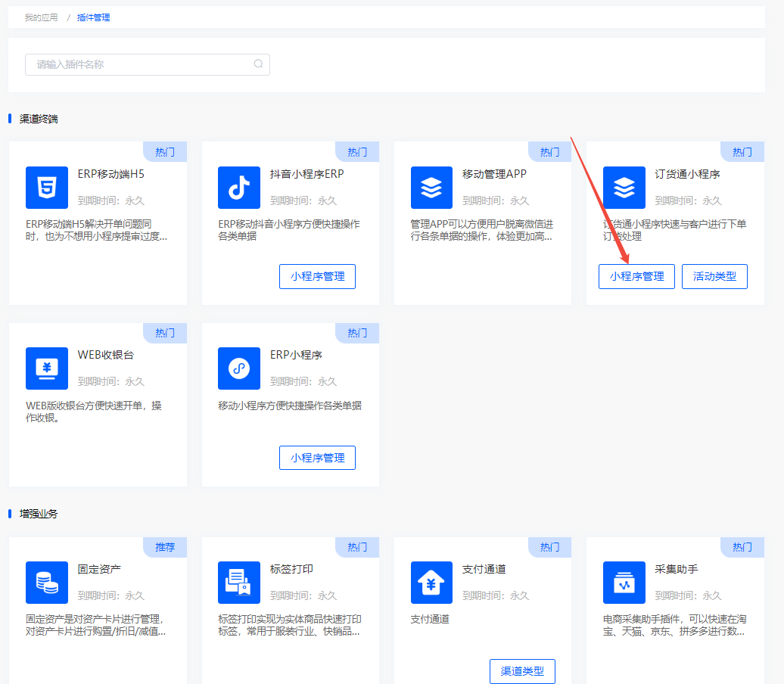Click the search magnifier icon
784x684 pixels.
click(x=259, y=64)
